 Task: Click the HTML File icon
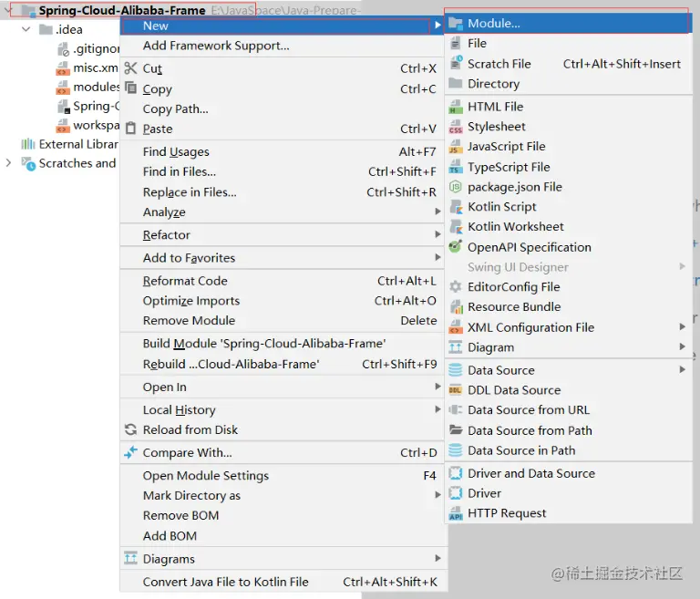456,107
